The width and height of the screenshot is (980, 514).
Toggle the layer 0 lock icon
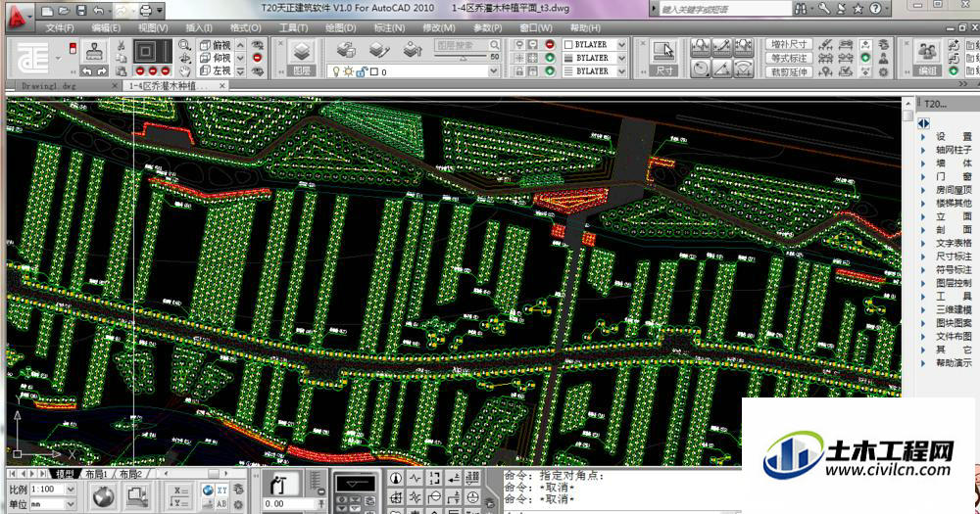click(x=362, y=71)
